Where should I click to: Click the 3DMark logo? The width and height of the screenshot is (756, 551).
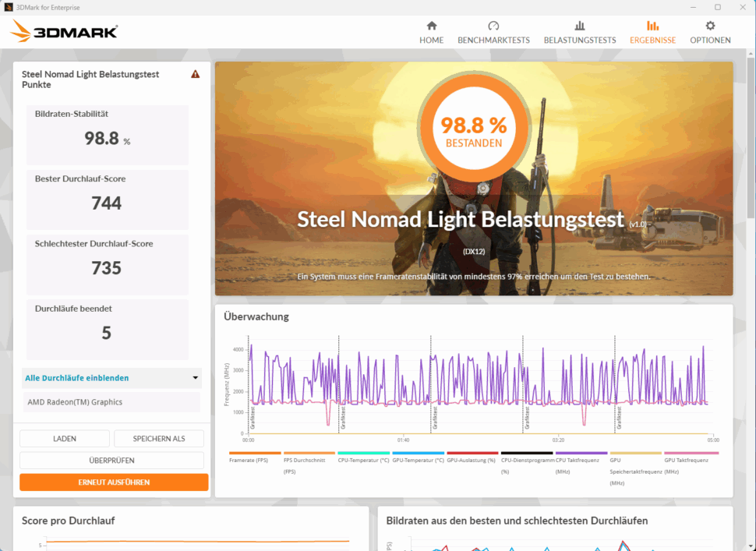point(65,32)
